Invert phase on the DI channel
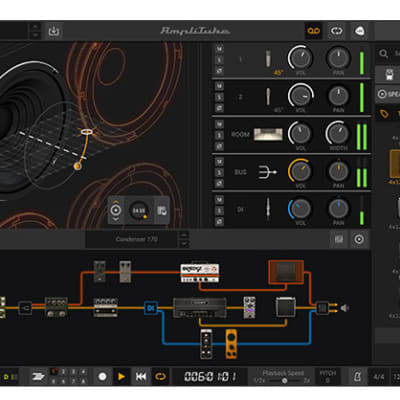The width and height of the screenshot is (400, 400). (x=219, y=221)
